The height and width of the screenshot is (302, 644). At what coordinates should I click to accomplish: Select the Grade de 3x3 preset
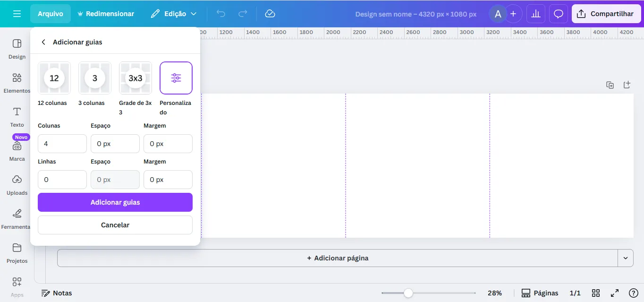136,78
